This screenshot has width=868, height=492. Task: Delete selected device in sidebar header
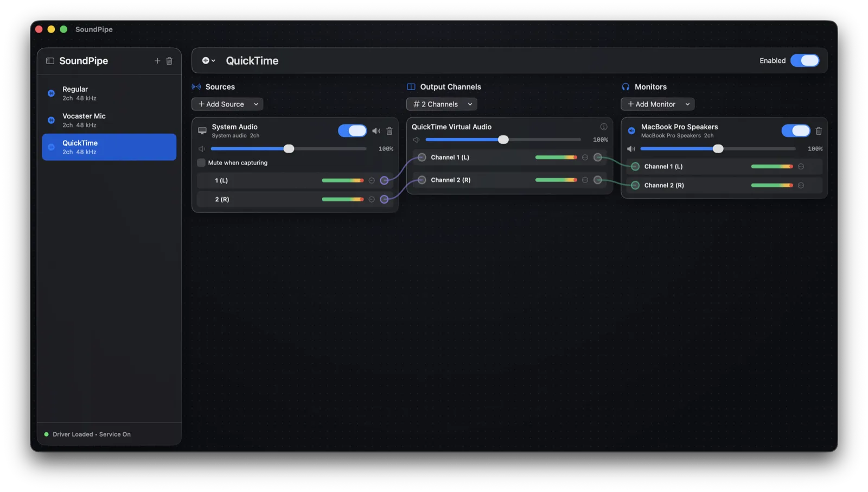[x=169, y=61]
